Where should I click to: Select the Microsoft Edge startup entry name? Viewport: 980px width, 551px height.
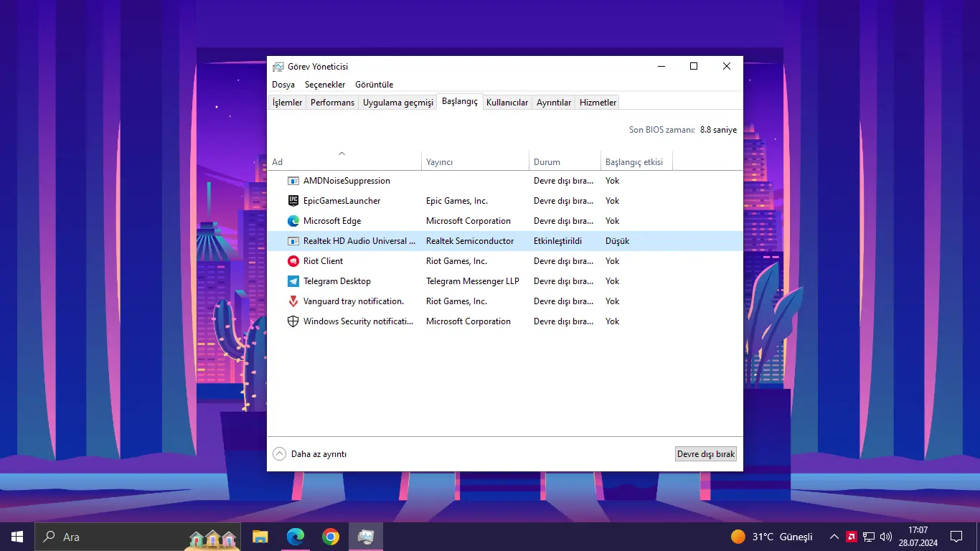coord(332,221)
